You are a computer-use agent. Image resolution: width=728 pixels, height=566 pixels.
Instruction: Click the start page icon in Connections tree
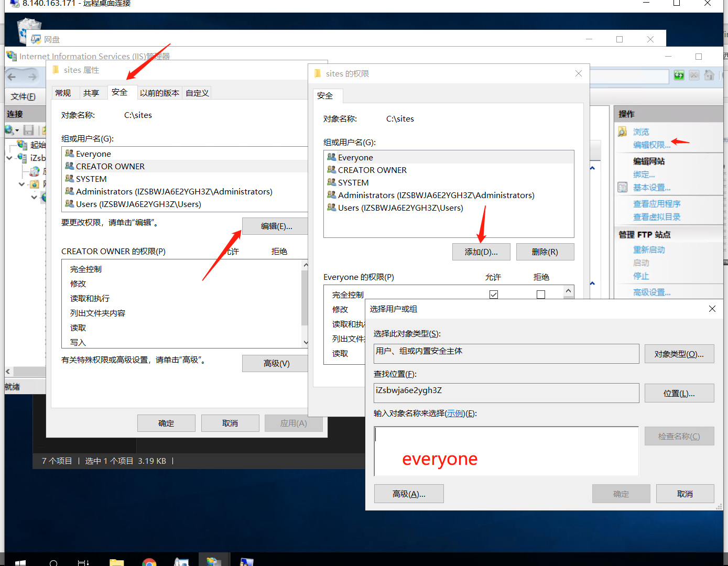pos(23,144)
